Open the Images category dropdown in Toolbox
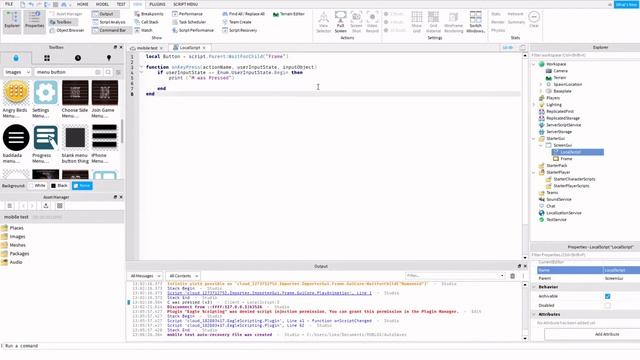This screenshot has height=360, width=640. pos(17,72)
